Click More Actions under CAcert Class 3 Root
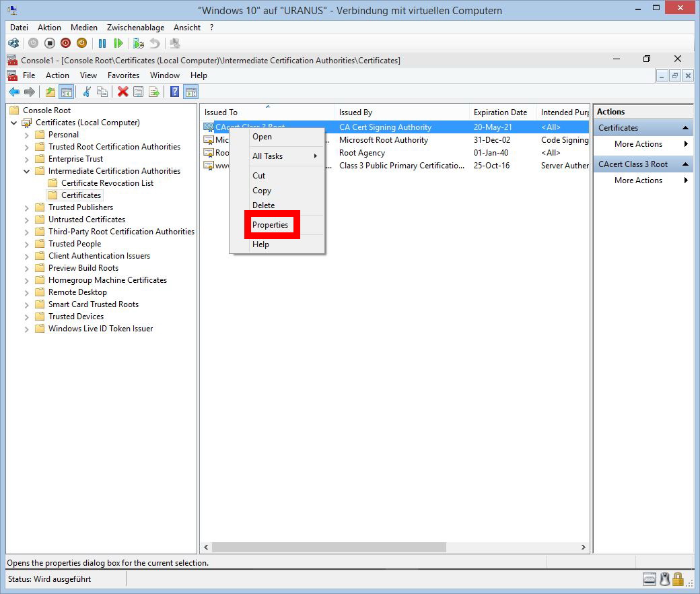This screenshot has height=594, width=700. [x=638, y=180]
